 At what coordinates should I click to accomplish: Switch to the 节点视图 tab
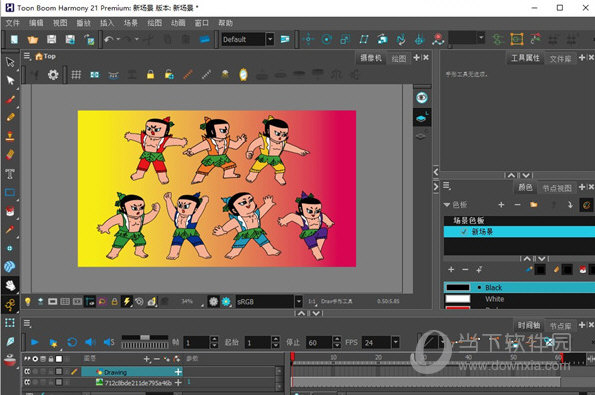(557, 188)
